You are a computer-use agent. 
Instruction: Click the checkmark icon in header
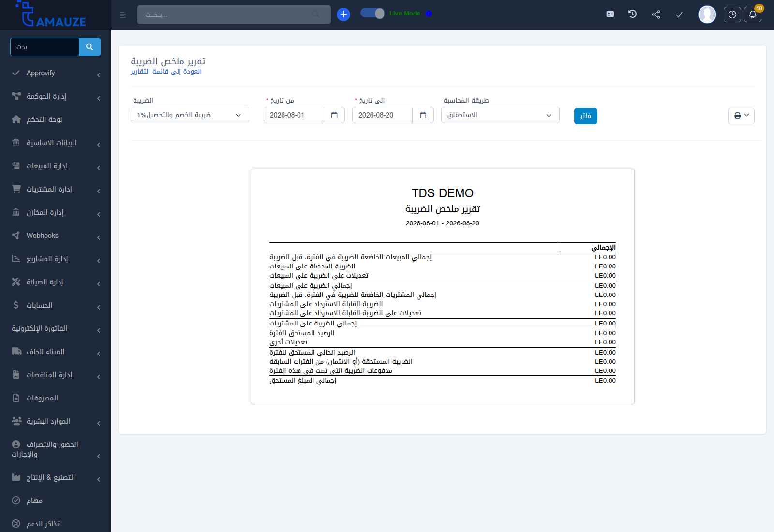(679, 15)
